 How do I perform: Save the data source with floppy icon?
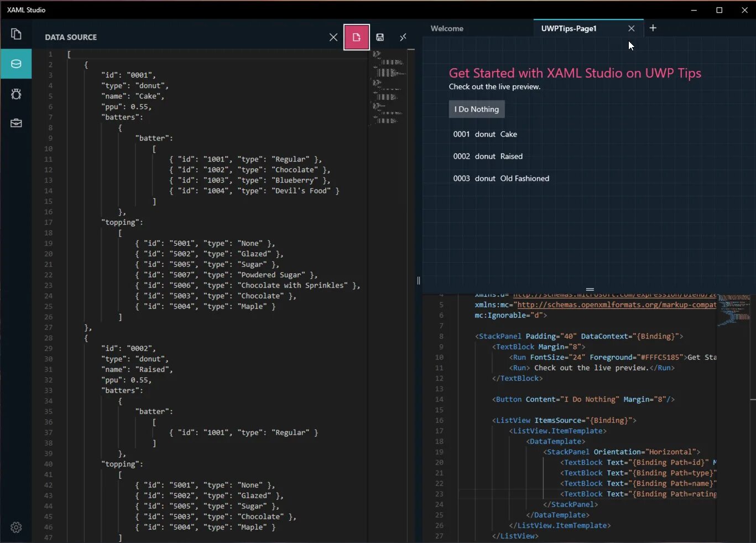tap(380, 37)
